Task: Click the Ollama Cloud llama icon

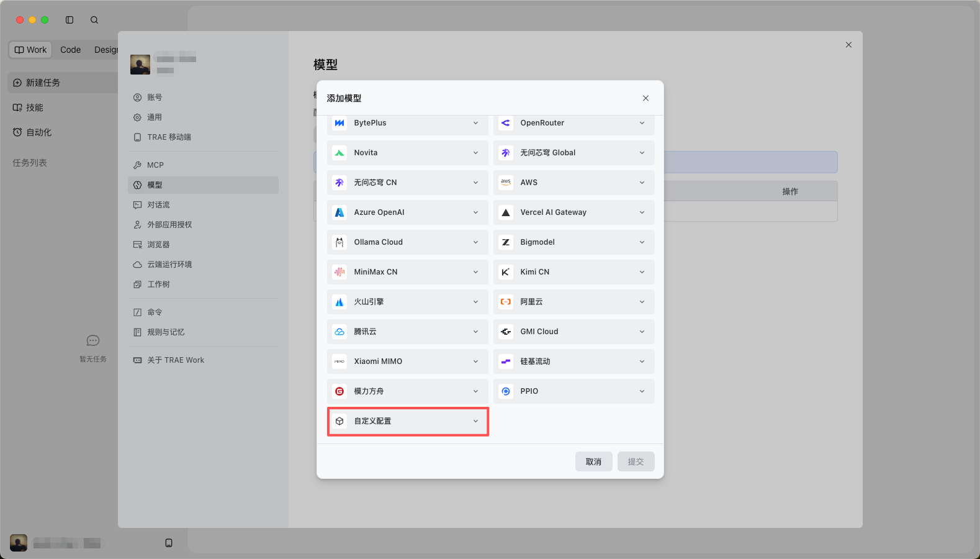Action: click(x=339, y=242)
